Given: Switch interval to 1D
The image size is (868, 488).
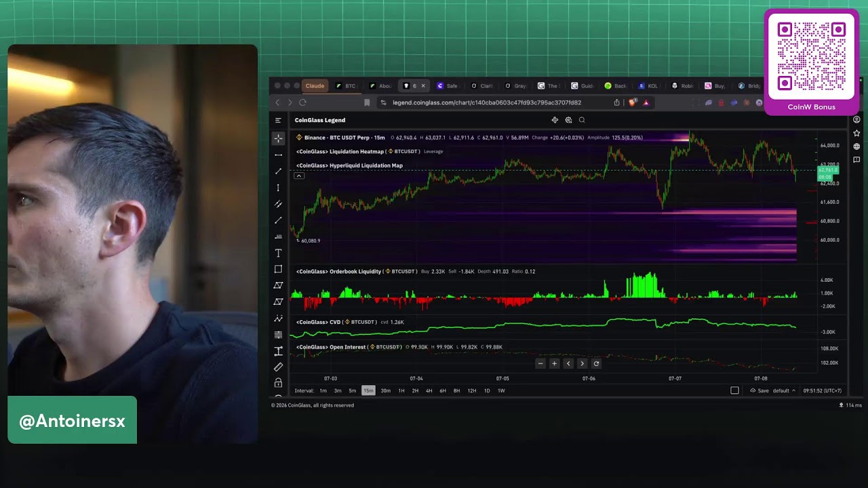Looking at the screenshot, I should tap(487, 390).
